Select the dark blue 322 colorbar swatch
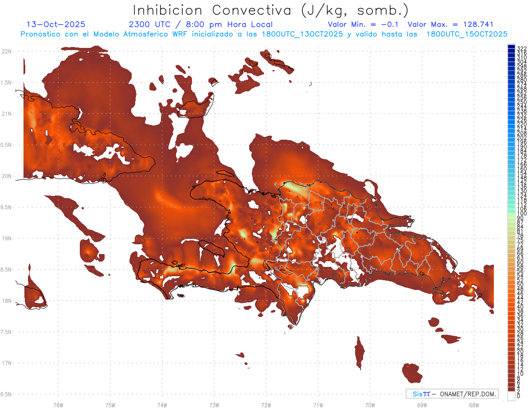The height and width of the screenshot is (411, 532). click(511, 47)
